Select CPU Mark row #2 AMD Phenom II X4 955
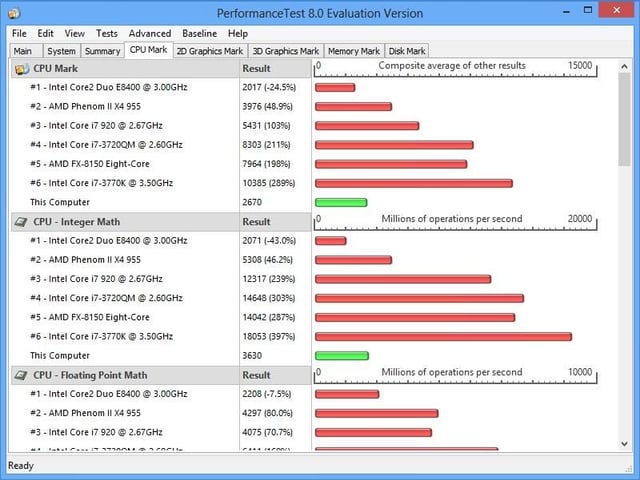Image resolution: width=640 pixels, height=480 pixels. pyautogui.click(x=85, y=107)
